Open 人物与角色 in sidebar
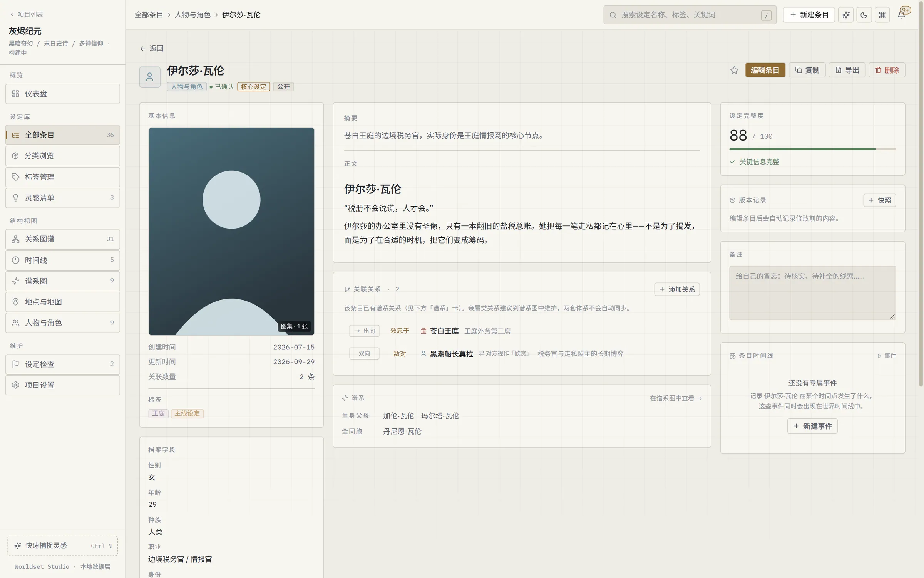The width and height of the screenshot is (924, 578). (x=62, y=323)
